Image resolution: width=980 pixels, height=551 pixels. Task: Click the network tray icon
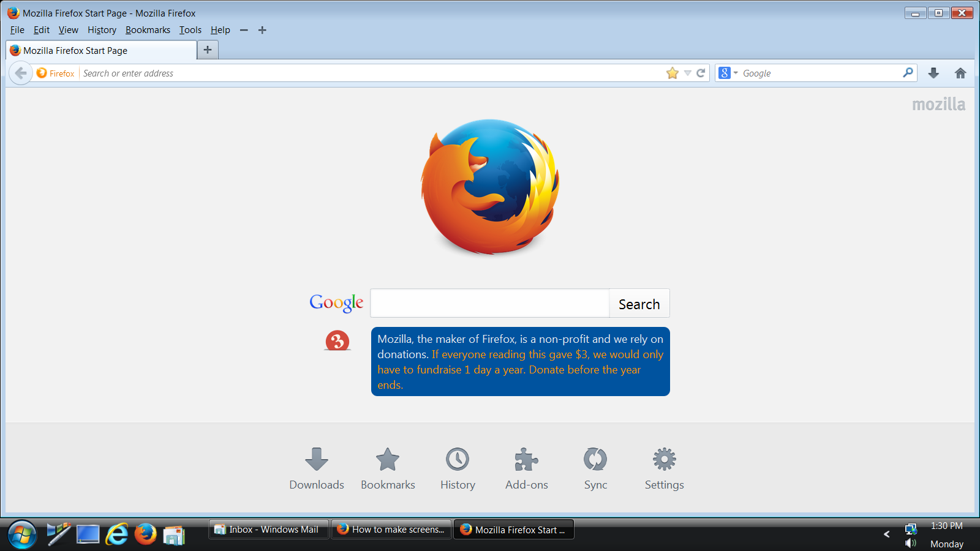click(x=911, y=528)
